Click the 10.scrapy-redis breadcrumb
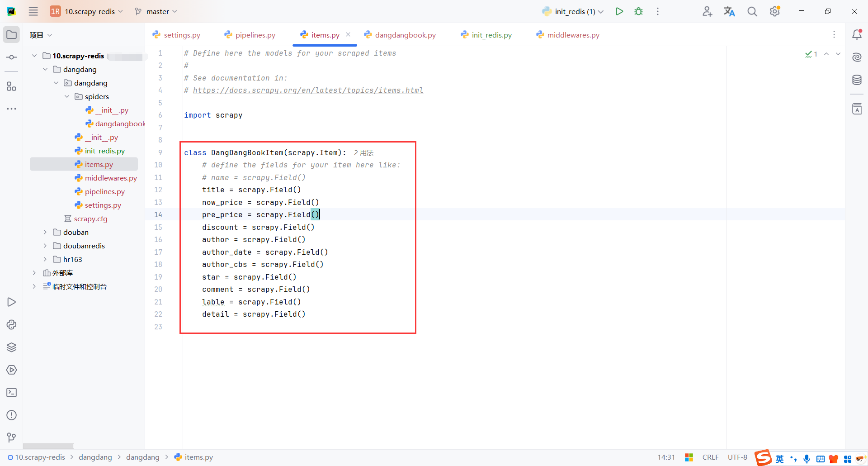Screen dimensions: 868x466 point(37,457)
